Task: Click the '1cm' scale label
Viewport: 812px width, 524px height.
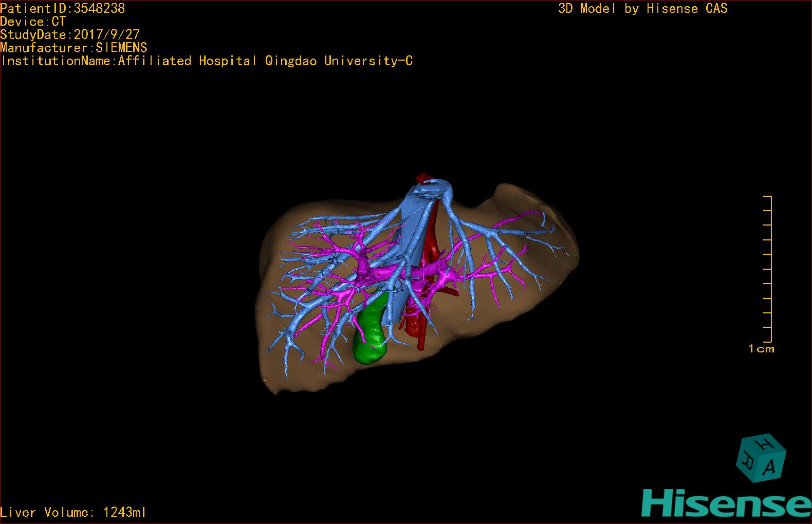Action: point(761,349)
